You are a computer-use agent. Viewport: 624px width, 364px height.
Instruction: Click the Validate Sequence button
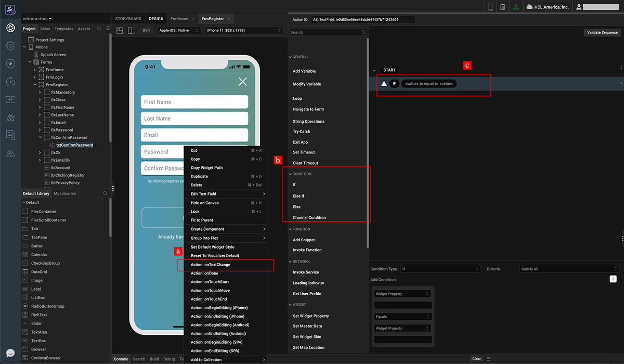click(602, 32)
